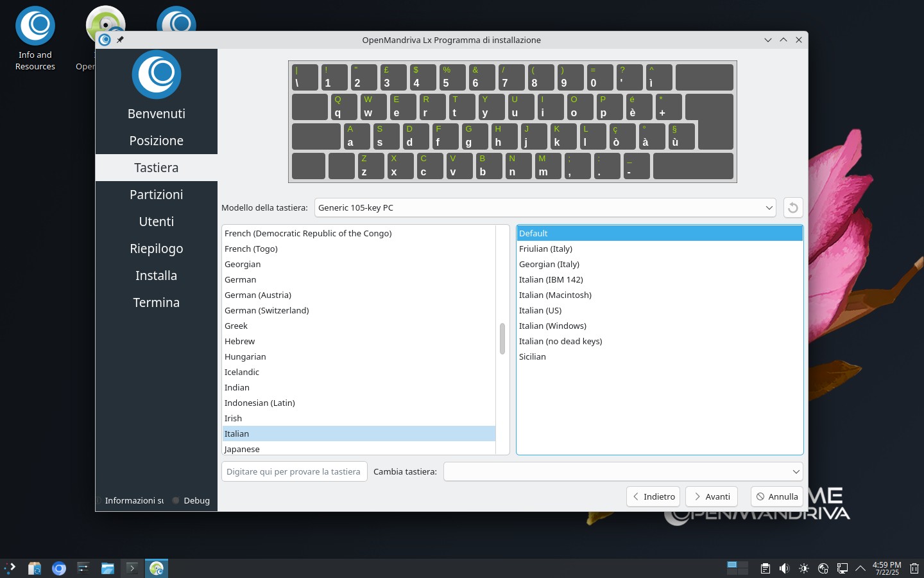Click the keyboard test input field

point(294,471)
